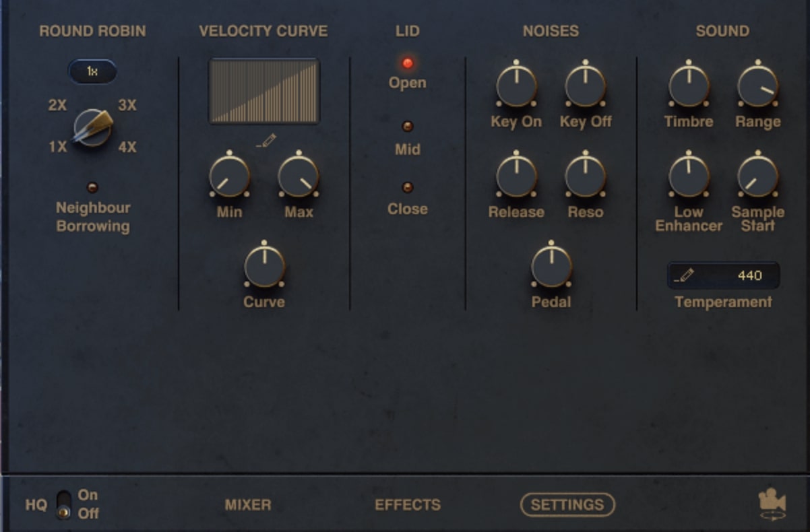Click the velocity Max knob
Viewport: 810px width, 532px height.
[x=299, y=176]
